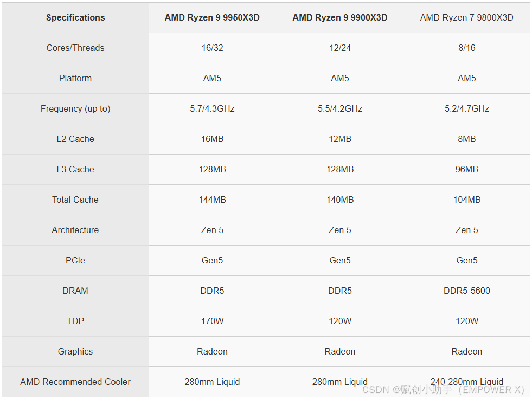Click the Cores/Threads row label

pyautogui.click(x=75, y=48)
